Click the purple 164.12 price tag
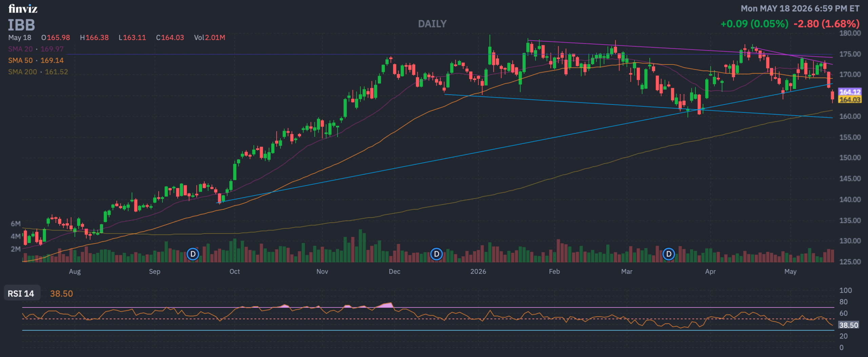This screenshot has height=357, width=868. (x=850, y=92)
